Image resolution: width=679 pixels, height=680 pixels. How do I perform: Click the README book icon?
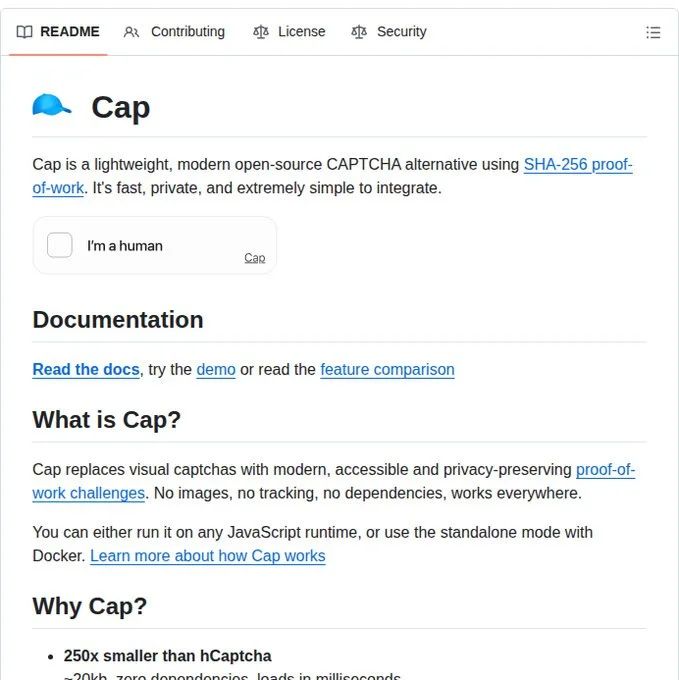[x=24, y=32]
